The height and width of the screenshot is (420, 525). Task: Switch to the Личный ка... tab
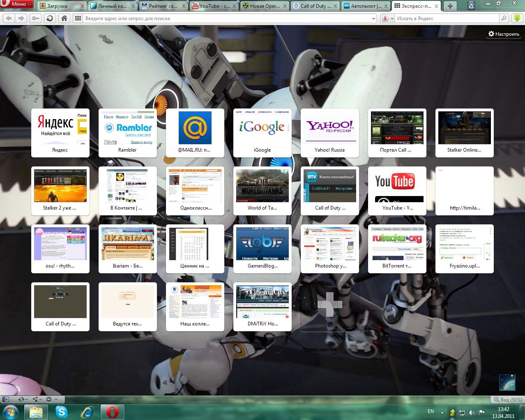click(113, 6)
